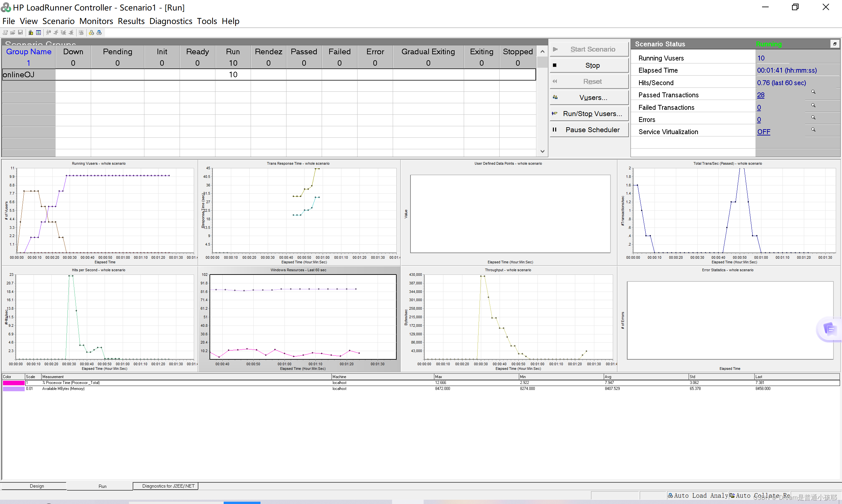Screen dimensions: 842x504
Task: Click the Pause Scheduler button
Action: [x=589, y=130]
